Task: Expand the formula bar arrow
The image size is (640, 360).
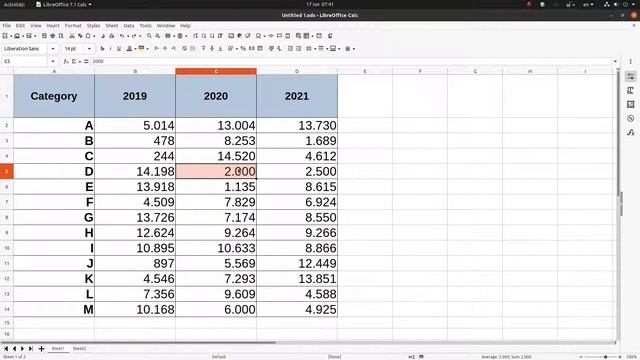Action: 615,61
